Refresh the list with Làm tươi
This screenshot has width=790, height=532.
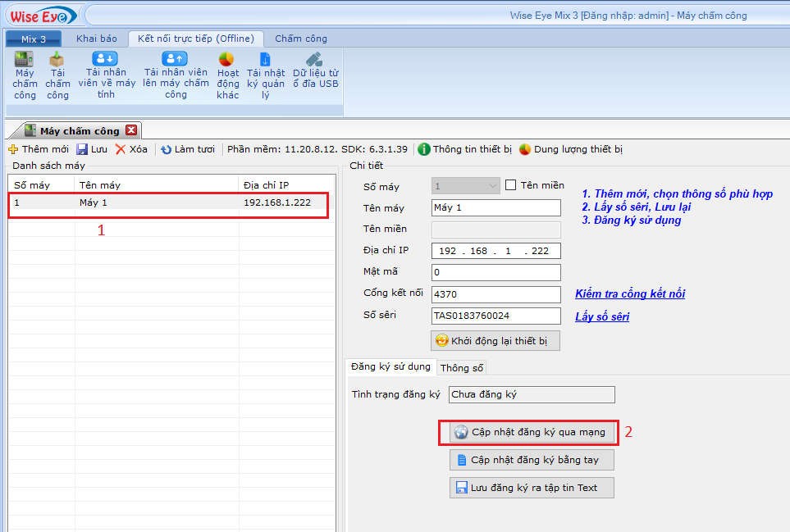(x=188, y=149)
